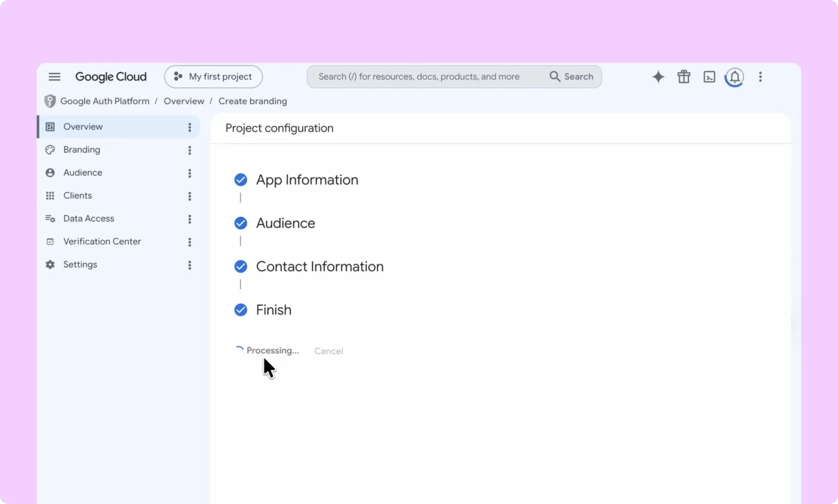The height and width of the screenshot is (504, 838).
Task: Select Overview in the sidebar
Action: click(x=118, y=127)
